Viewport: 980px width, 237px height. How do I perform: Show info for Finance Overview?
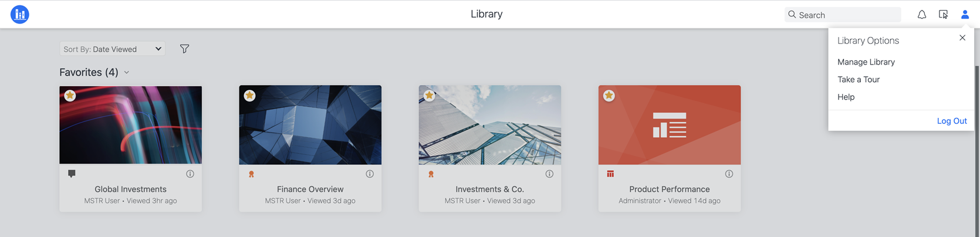pyautogui.click(x=370, y=174)
